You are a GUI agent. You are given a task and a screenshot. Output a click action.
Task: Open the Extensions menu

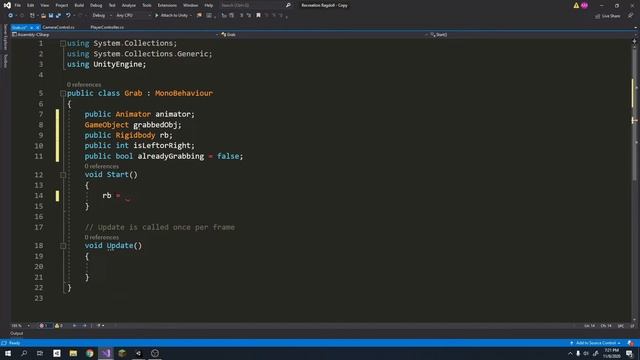[x=167, y=5]
